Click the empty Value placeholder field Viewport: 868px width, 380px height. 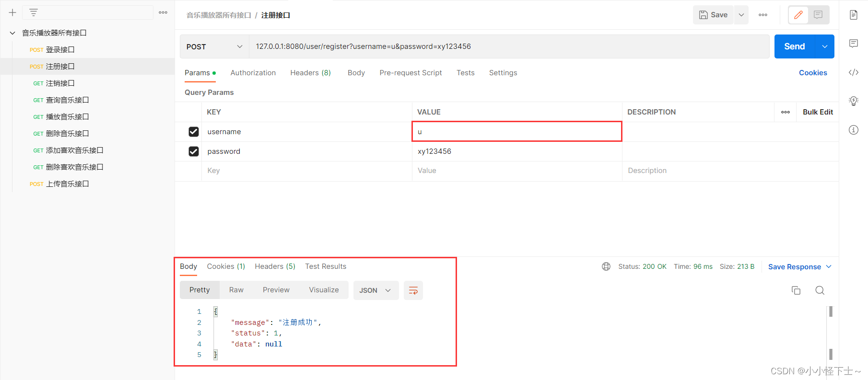(517, 171)
